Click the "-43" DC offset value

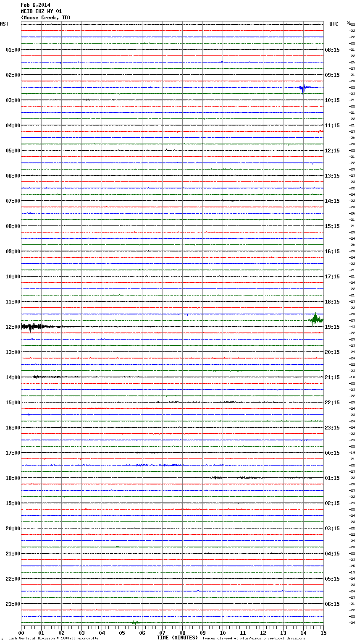point(352,327)
